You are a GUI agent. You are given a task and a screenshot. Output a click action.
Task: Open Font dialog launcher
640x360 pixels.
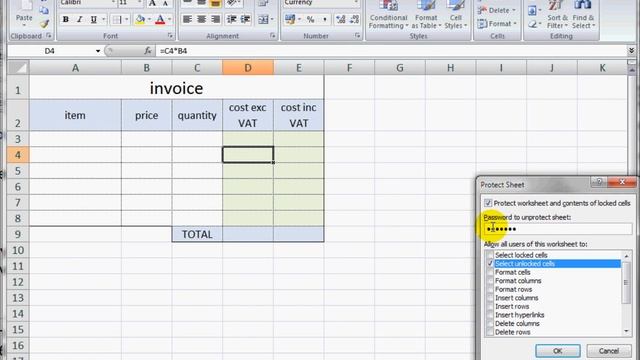(x=170, y=36)
